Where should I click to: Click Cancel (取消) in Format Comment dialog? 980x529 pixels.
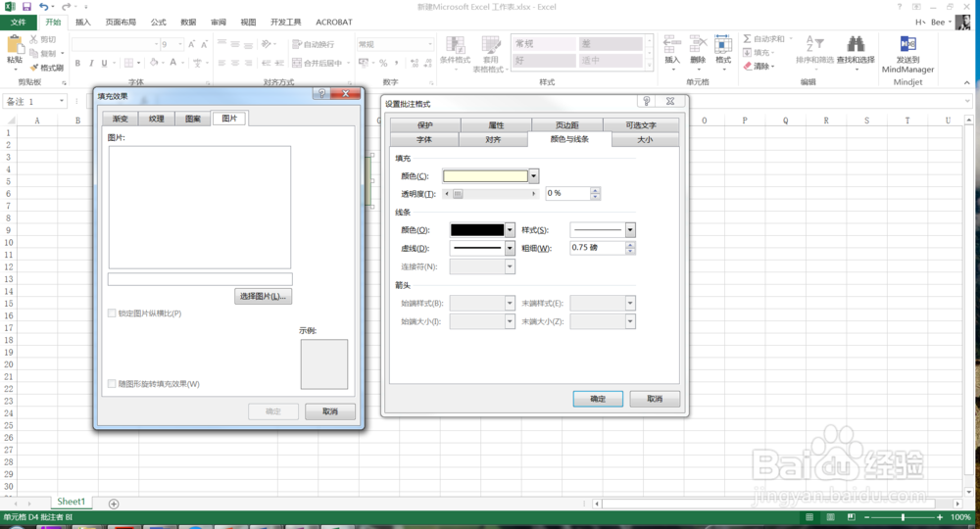point(655,399)
